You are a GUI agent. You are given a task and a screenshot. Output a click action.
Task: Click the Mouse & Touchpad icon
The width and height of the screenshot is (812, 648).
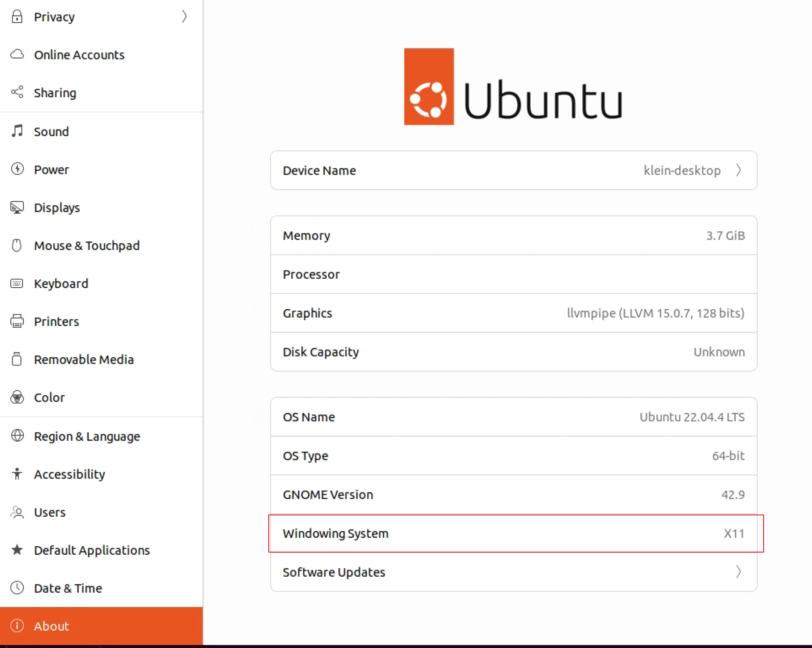(x=17, y=245)
